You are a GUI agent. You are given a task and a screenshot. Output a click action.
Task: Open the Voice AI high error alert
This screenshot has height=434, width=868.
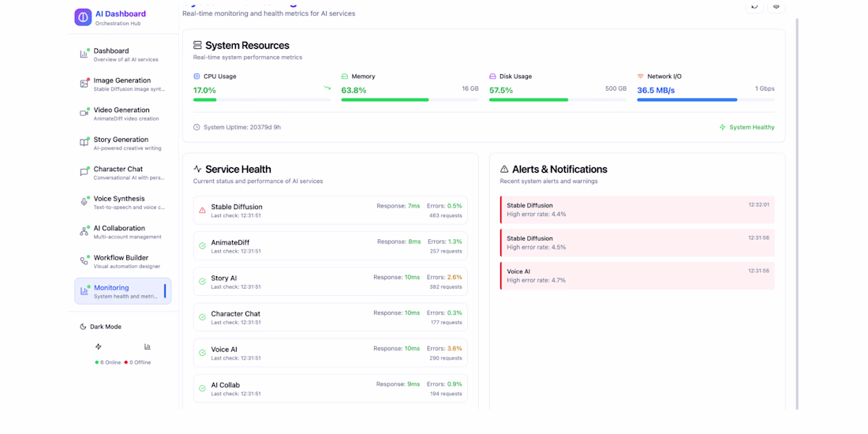click(x=638, y=275)
